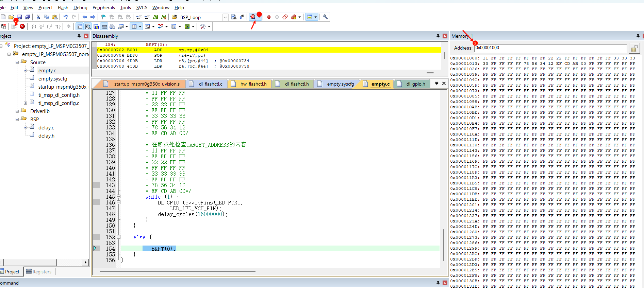The width and height of the screenshot is (644, 288).
Task: Collapse the Source group in project tree
Action: coord(17,62)
